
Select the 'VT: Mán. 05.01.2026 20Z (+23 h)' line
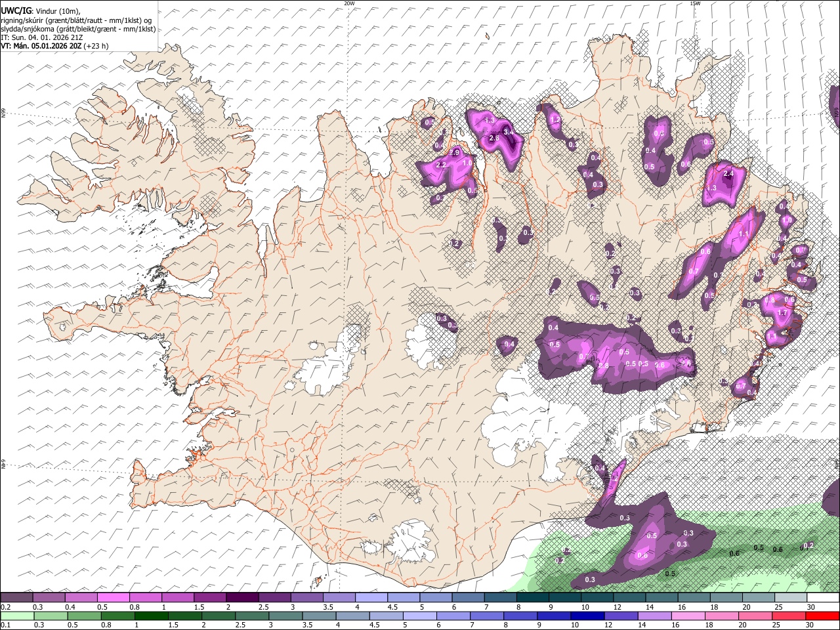pyautogui.click(x=54, y=46)
